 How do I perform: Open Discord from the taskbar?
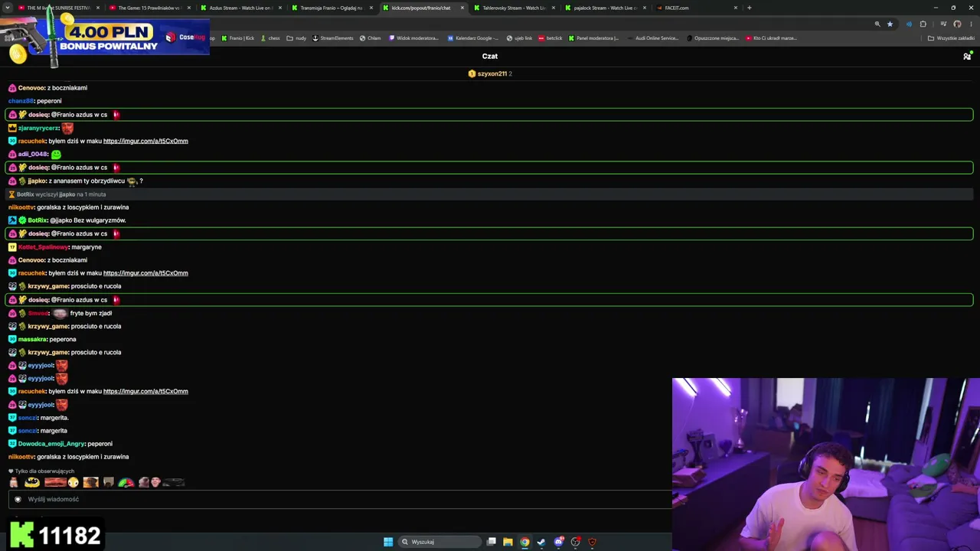point(559,542)
